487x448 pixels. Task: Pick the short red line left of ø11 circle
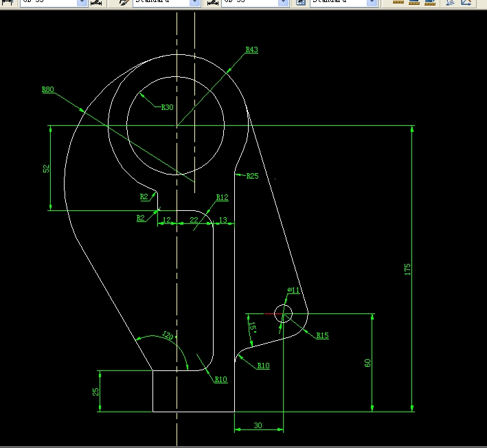coord(273,314)
